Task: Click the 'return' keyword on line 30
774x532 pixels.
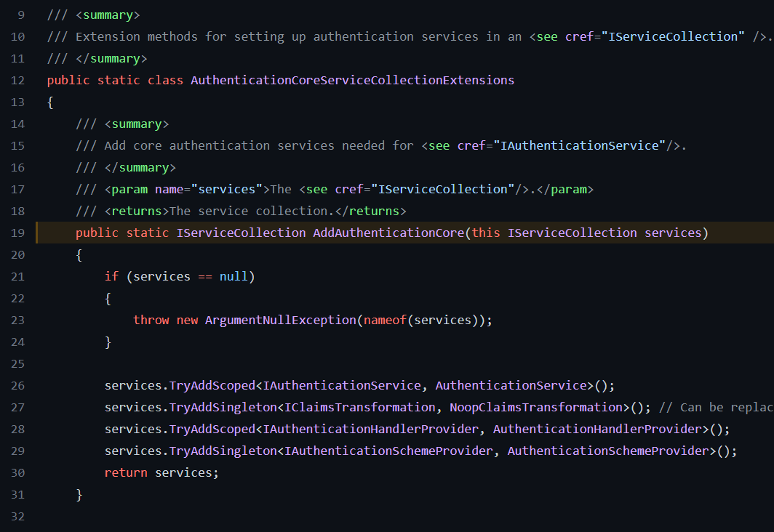Action: click(126, 472)
